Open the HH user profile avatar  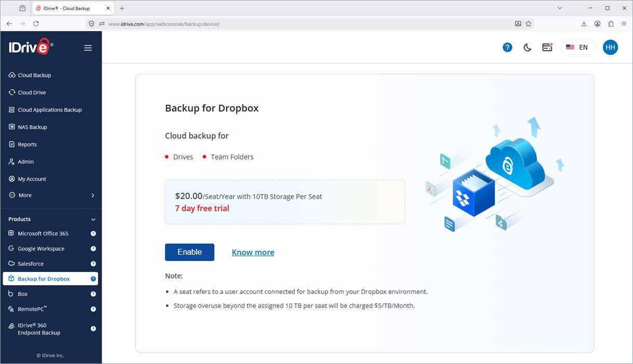coord(610,47)
